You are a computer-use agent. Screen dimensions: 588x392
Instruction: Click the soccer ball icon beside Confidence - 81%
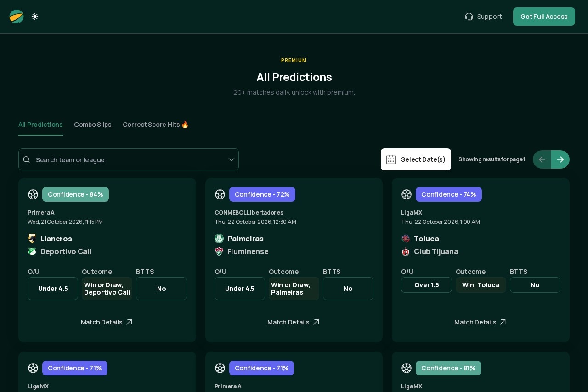pos(407,368)
